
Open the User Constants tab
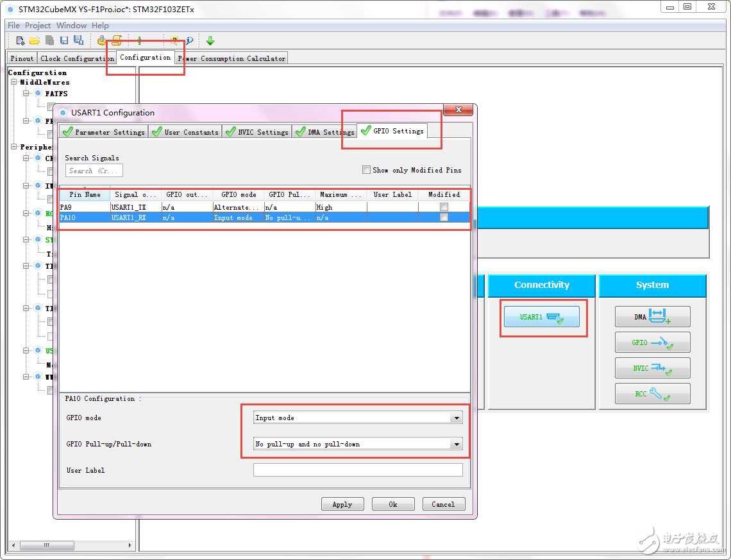click(x=185, y=132)
